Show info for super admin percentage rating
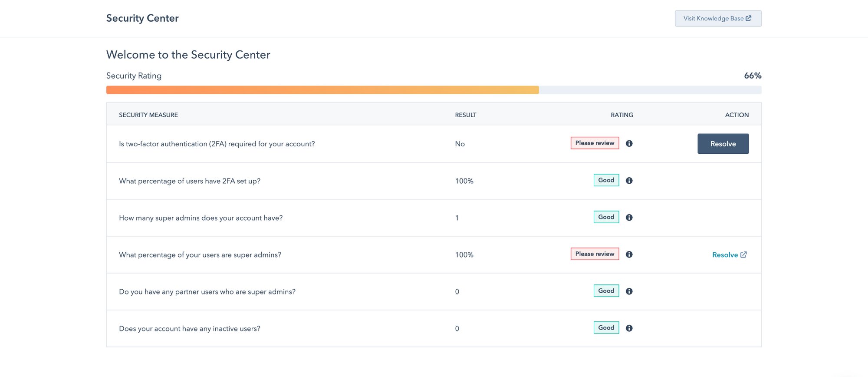The image size is (868, 377). click(x=629, y=254)
